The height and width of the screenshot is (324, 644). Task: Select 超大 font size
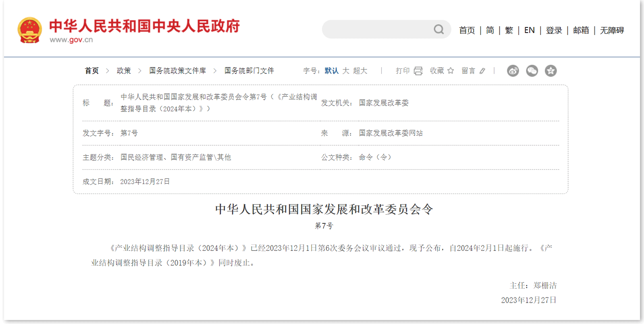[360, 71]
